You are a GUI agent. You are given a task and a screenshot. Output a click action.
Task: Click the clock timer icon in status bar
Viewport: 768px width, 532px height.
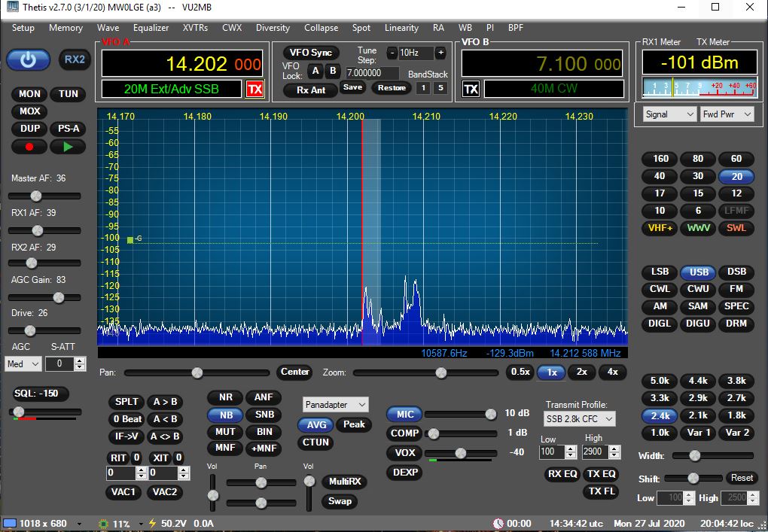[x=498, y=524]
